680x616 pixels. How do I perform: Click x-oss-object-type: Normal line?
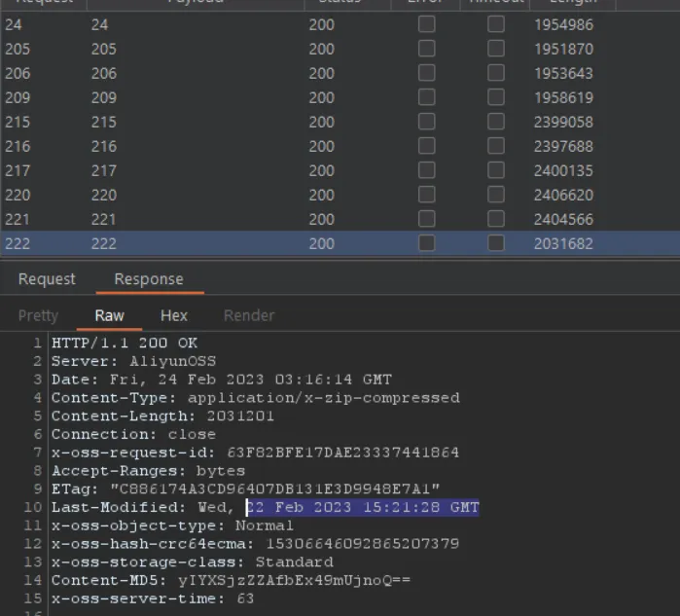pos(172,525)
